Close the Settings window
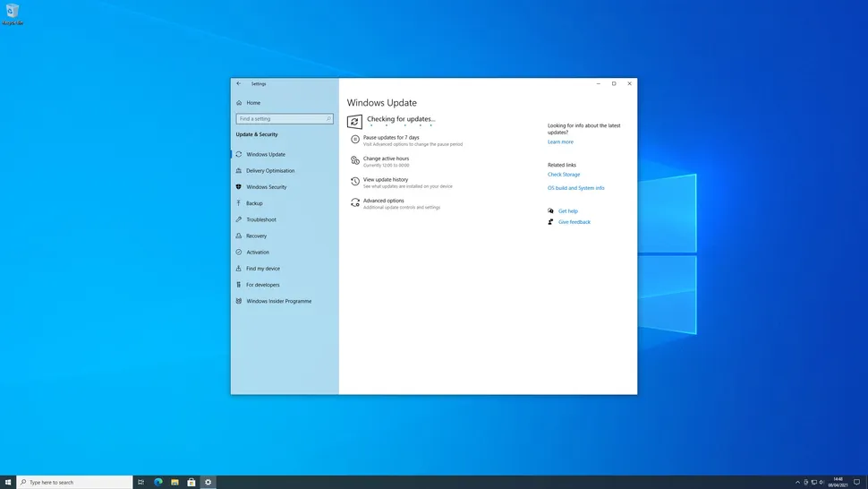The height and width of the screenshot is (489, 868). click(629, 83)
